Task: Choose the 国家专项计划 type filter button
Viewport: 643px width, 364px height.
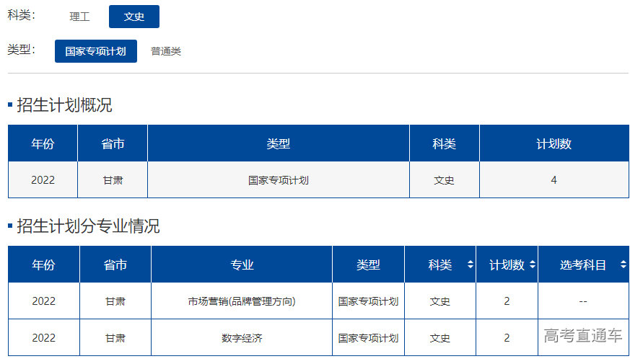Action: (95, 51)
